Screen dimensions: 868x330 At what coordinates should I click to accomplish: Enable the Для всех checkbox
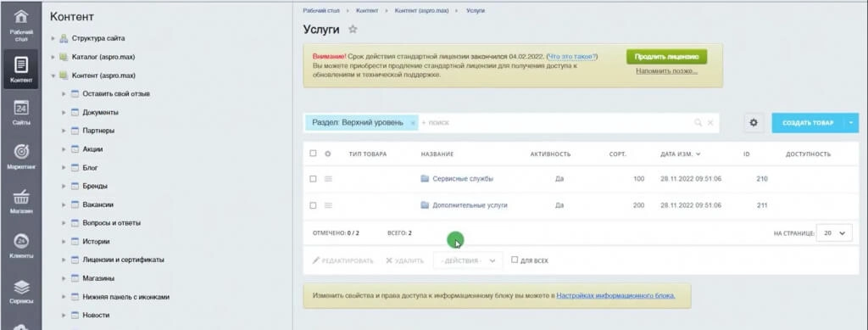click(515, 260)
